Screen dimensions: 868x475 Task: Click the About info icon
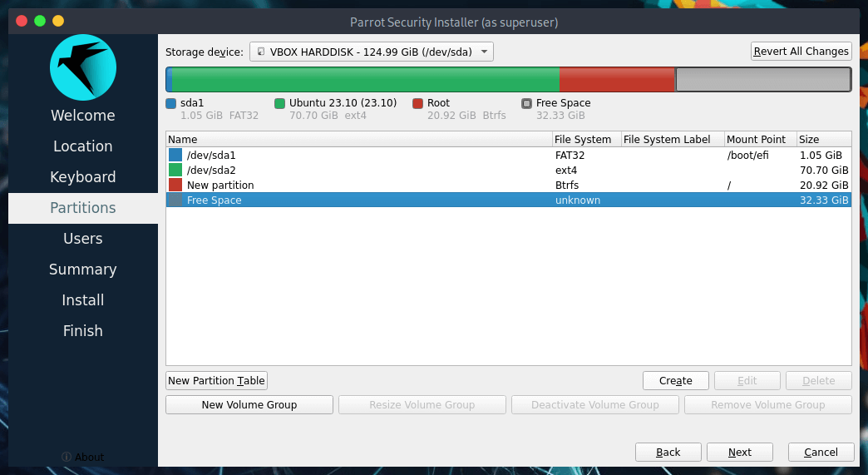(67, 457)
